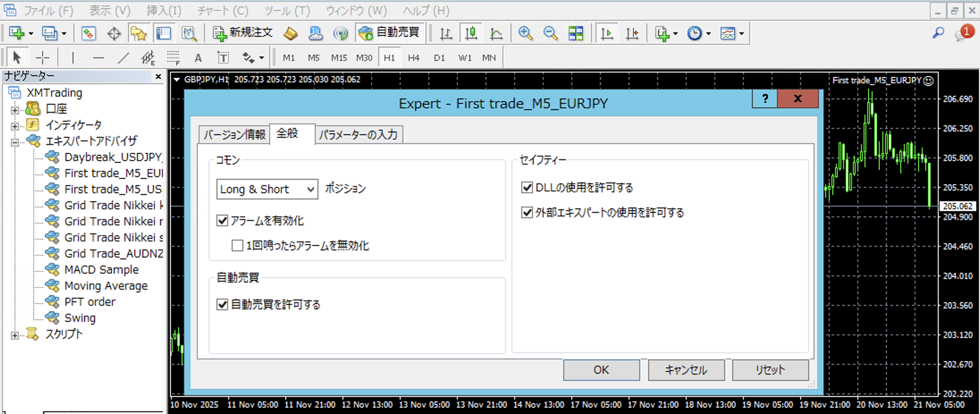Click the zoom out magnifier icon
The height and width of the screenshot is (414, 980).
click(550, 33)
